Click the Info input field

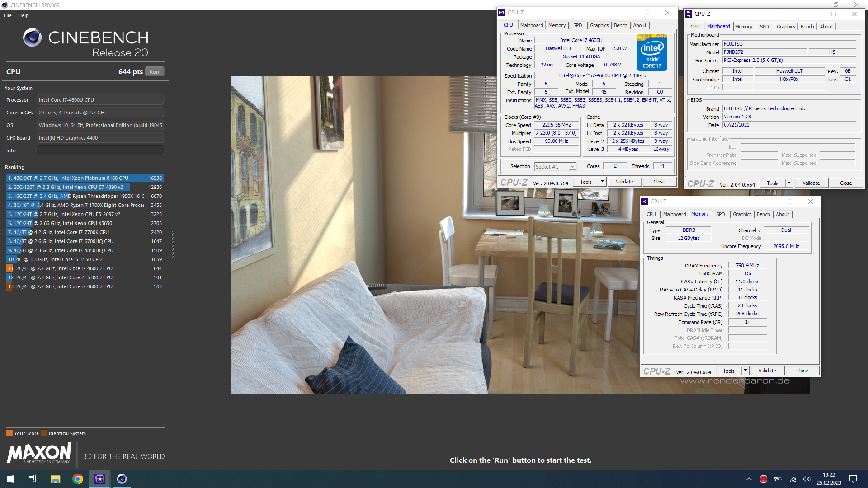pos(100,150)
